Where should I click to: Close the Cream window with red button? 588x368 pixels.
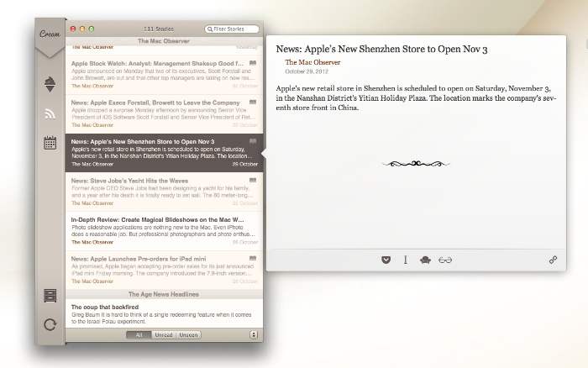coord(73,29)
